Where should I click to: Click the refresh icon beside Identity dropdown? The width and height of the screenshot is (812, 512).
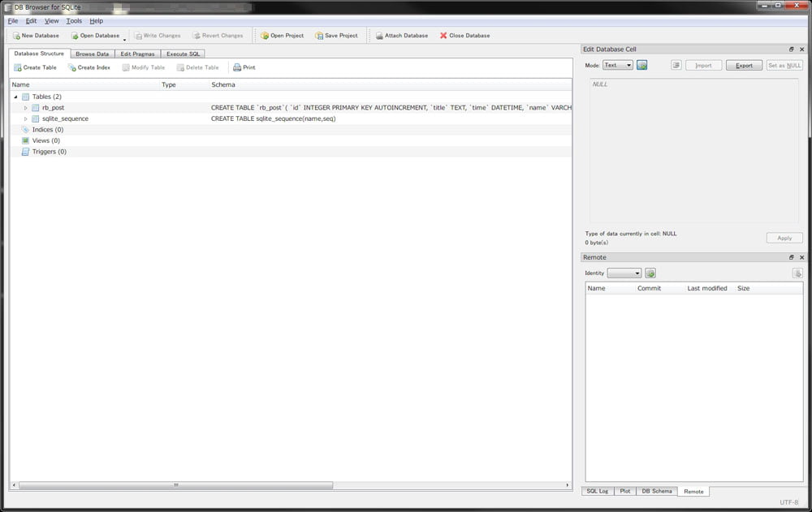coord(650,273)
